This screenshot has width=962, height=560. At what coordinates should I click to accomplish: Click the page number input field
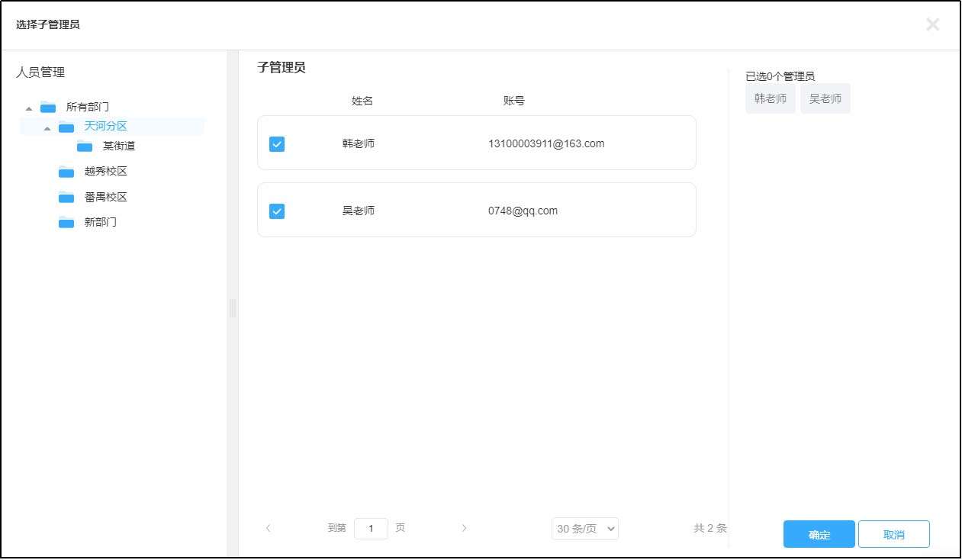[371, 528]
